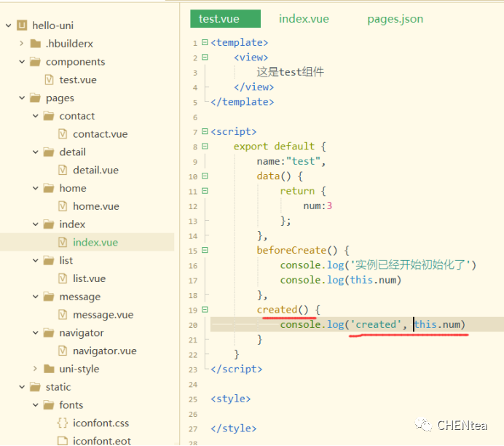Screen dimensions: 504x446
Task: Collapse the pages folder
Action: 22,98
